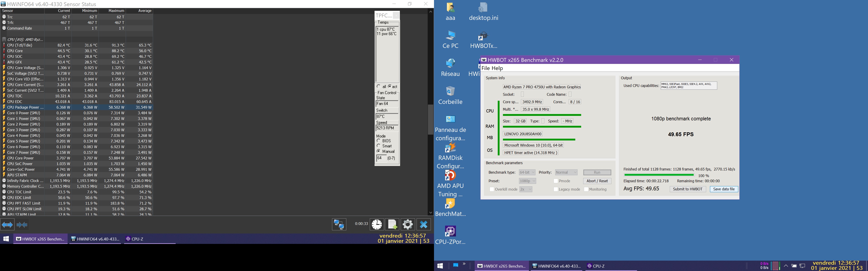
Task: Open HWiNFO remote network connection icon
Action: [x=339, y=224]
